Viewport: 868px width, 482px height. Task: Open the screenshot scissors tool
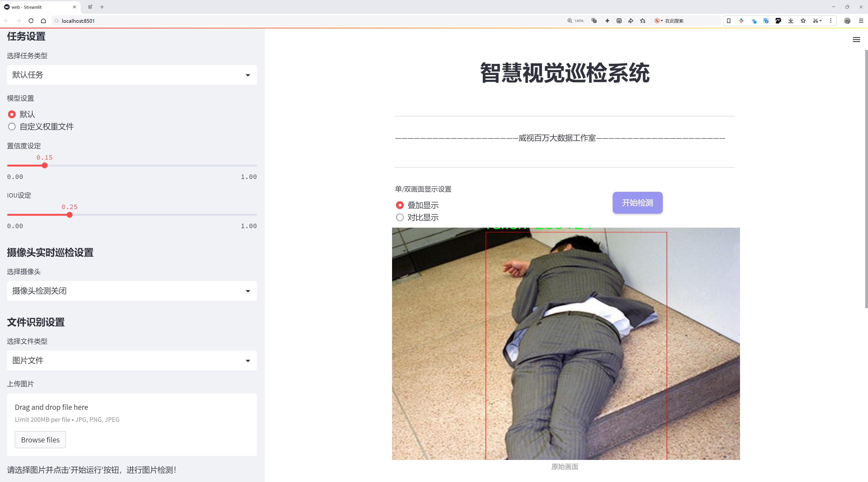point(815,21)
